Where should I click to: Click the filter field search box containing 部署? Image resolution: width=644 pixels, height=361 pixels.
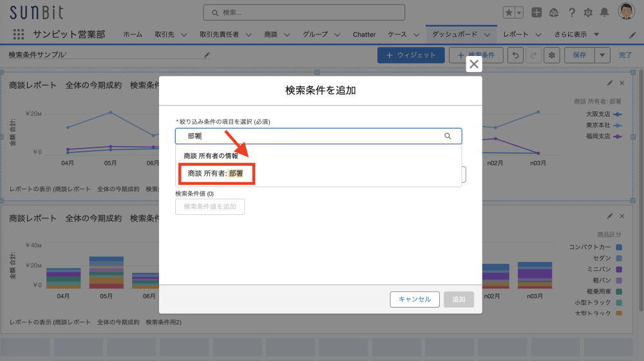point(316,136)
